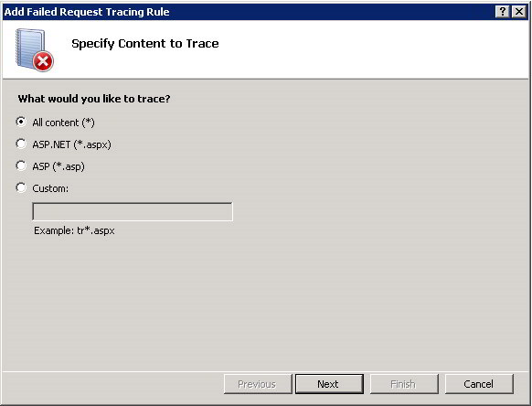
Task: Click the Finish button
Action: point(404,384)
